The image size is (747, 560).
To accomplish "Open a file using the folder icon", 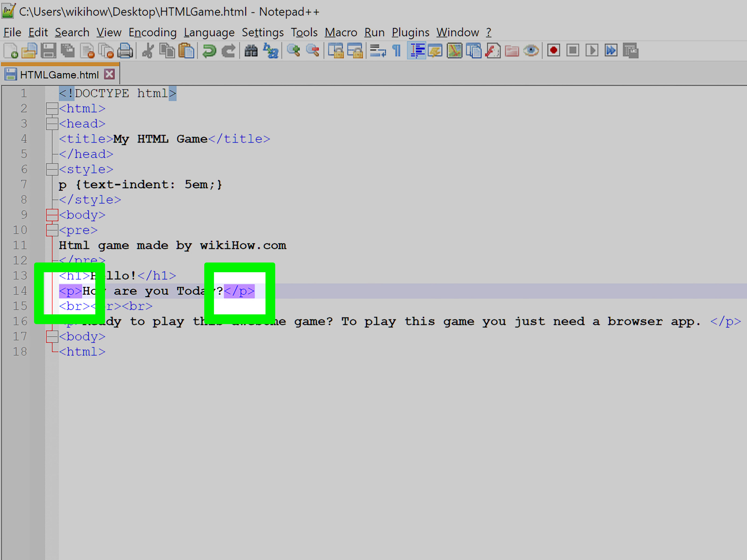I will [29, 51].
